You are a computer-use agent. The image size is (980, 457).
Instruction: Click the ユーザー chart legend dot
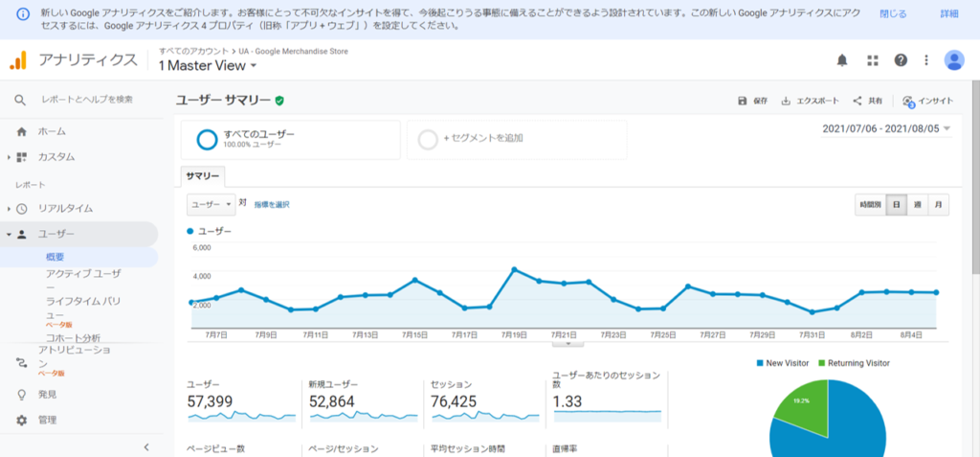(190, 232)
